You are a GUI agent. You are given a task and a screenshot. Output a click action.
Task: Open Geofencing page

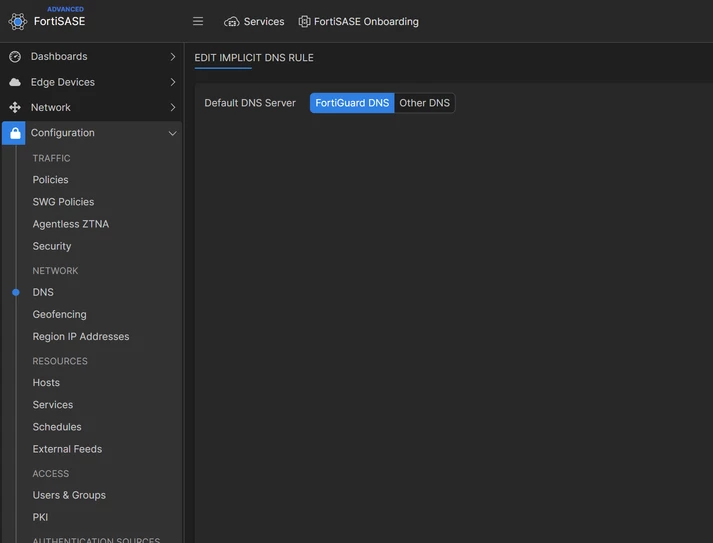coord(59,314)
